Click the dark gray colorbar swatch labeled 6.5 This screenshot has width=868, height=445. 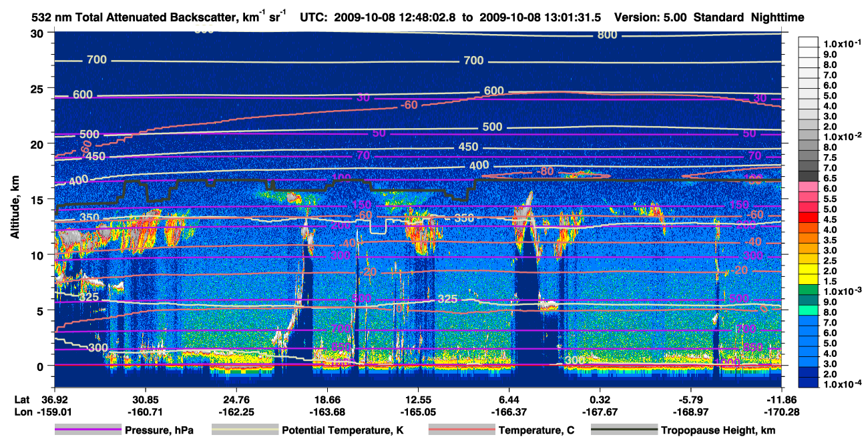click(809, 177)
